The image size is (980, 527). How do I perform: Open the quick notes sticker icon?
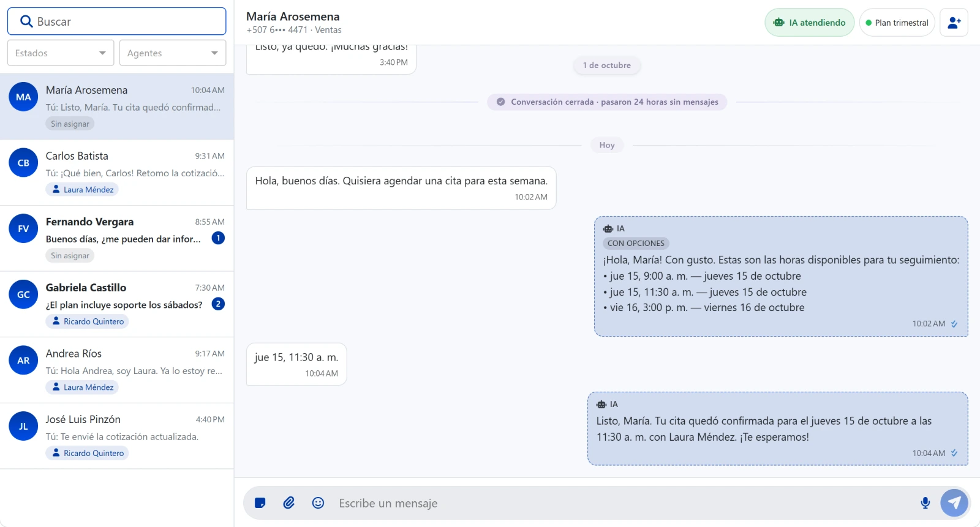pyautogui.click(x=260, y=503)
